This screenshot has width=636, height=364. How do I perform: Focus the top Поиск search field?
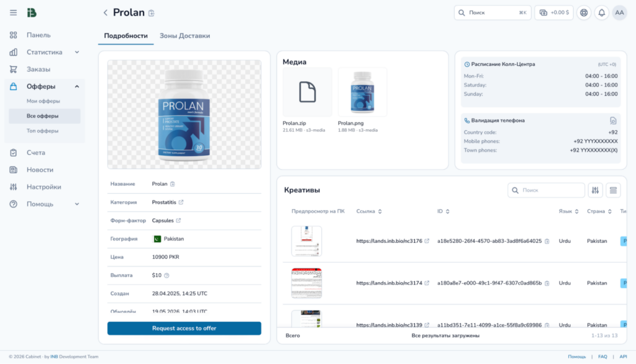(x=493, y=12)
